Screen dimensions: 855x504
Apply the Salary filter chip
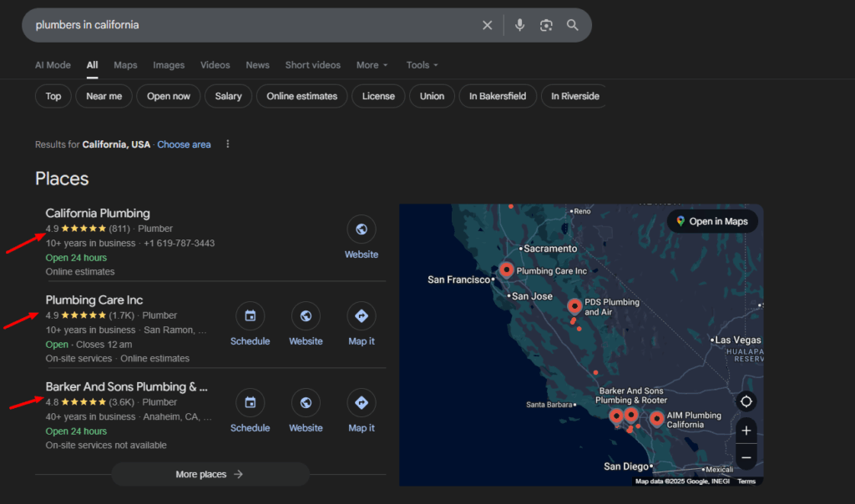pos(228,97)
